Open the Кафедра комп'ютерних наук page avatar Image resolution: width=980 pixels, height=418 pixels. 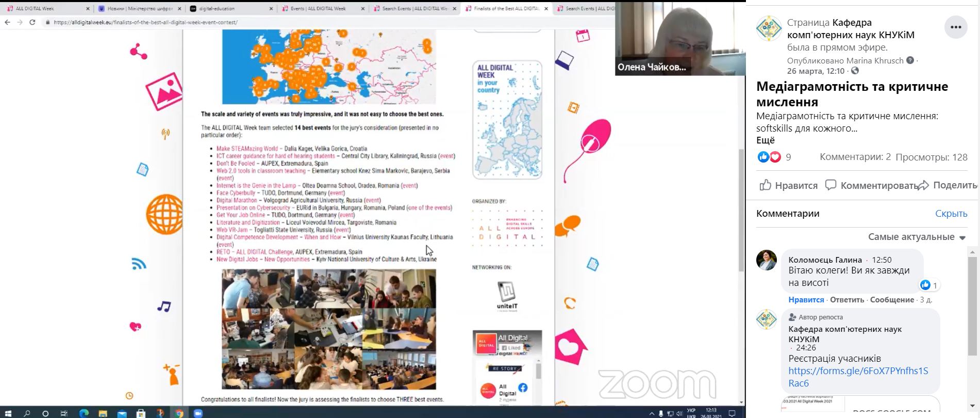pos(769,28)
